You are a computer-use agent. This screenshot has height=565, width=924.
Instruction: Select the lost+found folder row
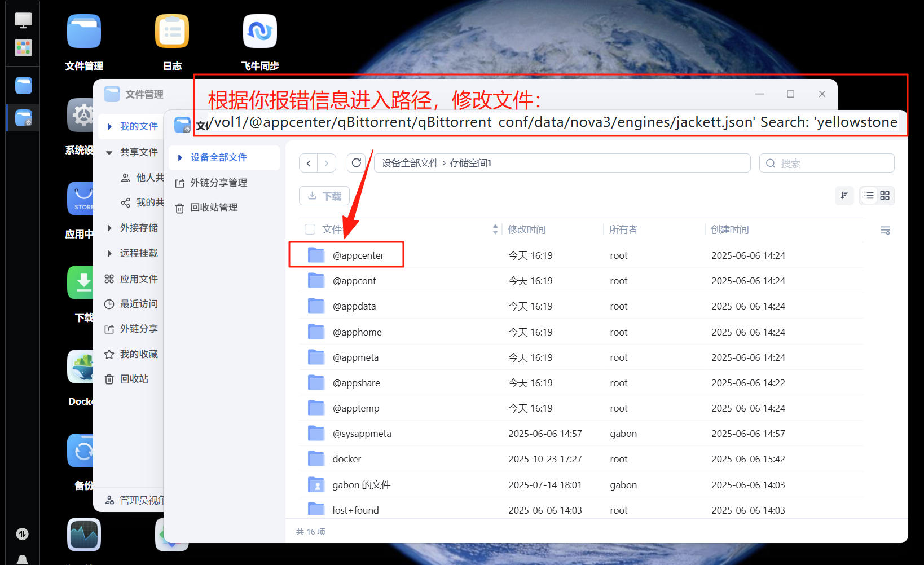coord(582,509)
